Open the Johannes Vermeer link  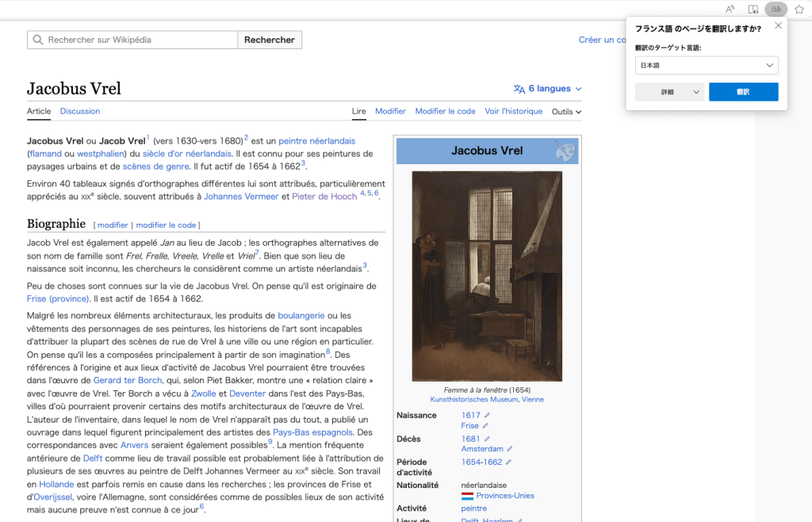[241, 196]
